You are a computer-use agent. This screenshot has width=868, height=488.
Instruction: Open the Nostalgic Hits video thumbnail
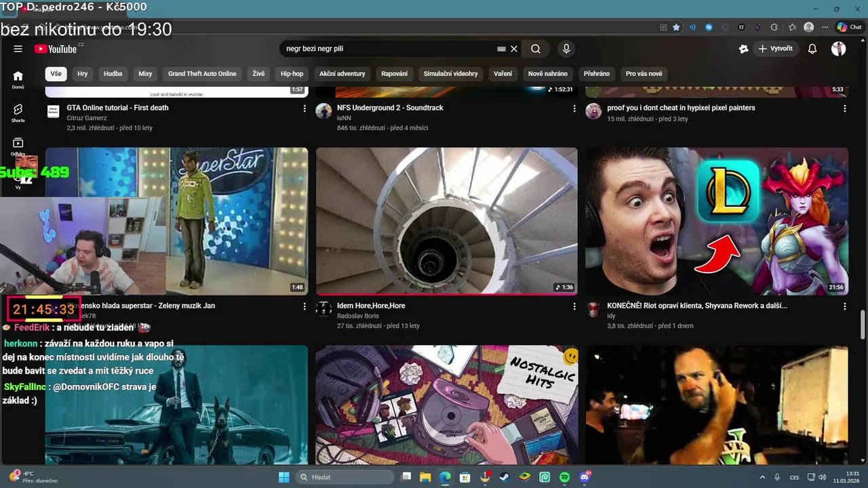click(447, 405)
